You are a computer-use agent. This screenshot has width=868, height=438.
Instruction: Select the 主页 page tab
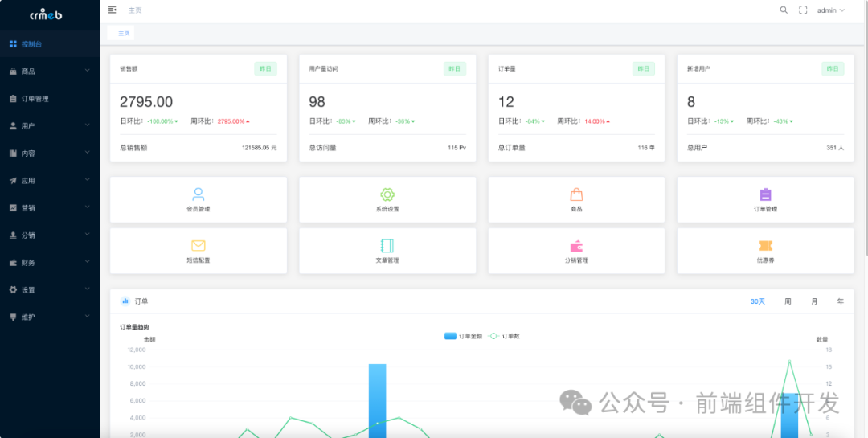pos(121,33)
